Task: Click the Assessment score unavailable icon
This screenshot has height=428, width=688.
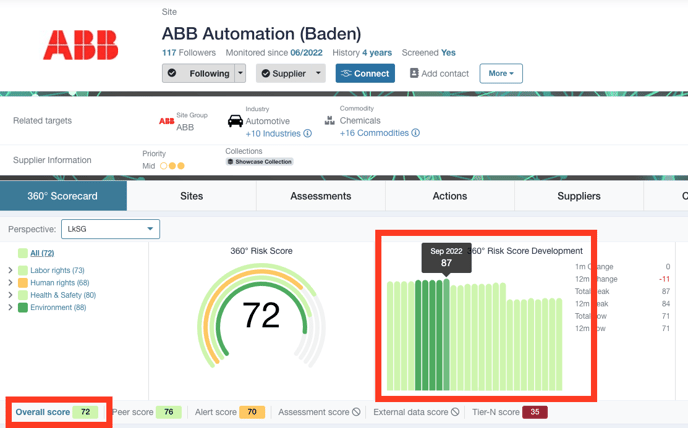Action: (356, 412)
